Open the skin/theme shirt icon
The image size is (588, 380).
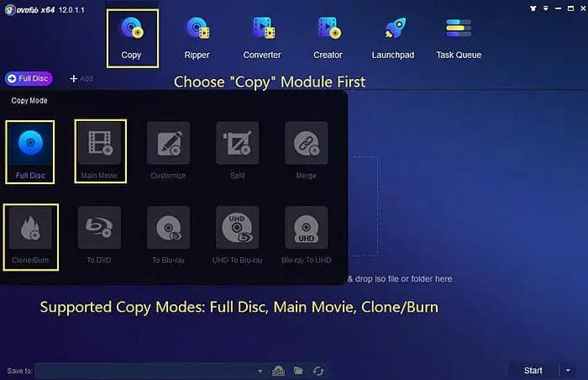533,8
